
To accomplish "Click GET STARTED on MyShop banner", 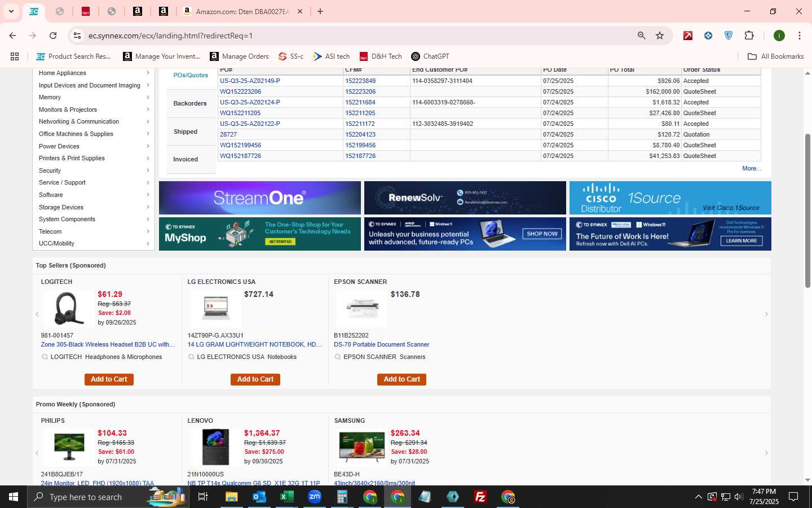I will coord(280,242).
